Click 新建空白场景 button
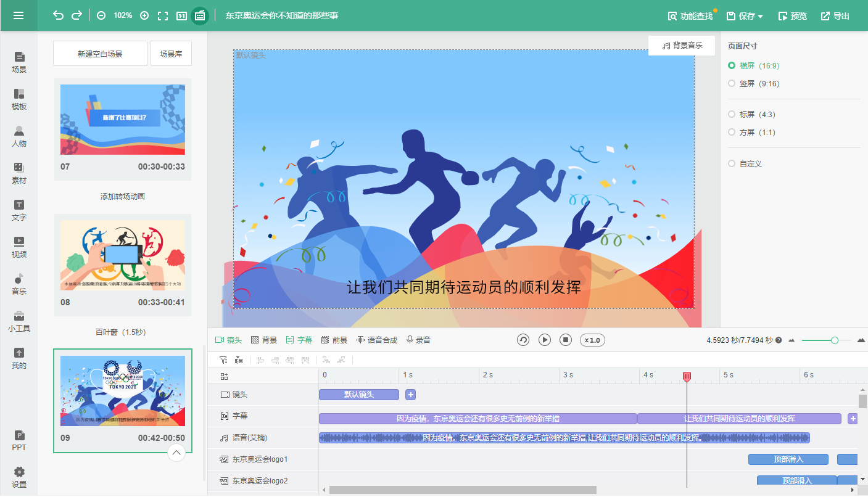Screen dimensions: 868x497 [x=100, y=54]
